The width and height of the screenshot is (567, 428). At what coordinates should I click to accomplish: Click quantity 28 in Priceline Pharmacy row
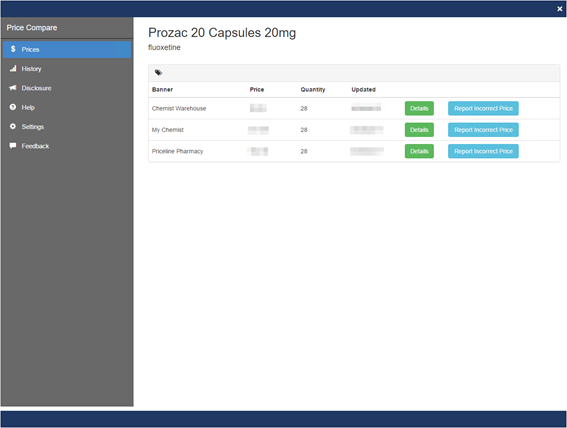pyautogui.click(x=304, y=151)
